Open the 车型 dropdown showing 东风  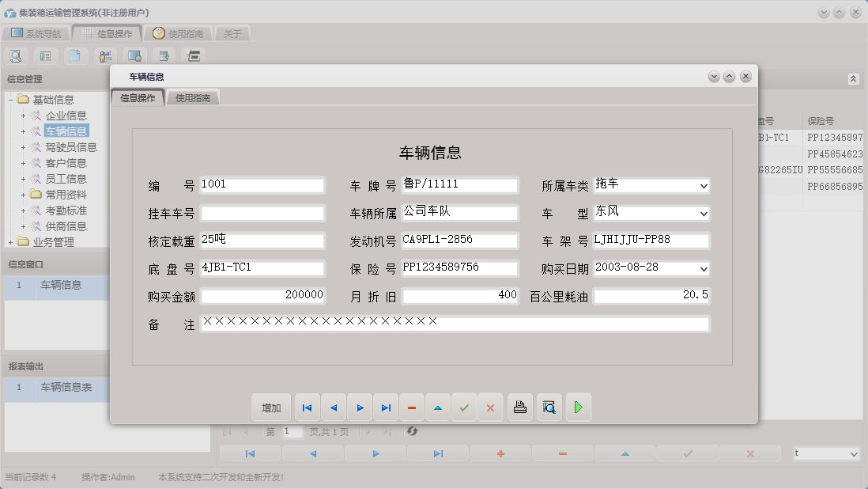coord(704,213)
